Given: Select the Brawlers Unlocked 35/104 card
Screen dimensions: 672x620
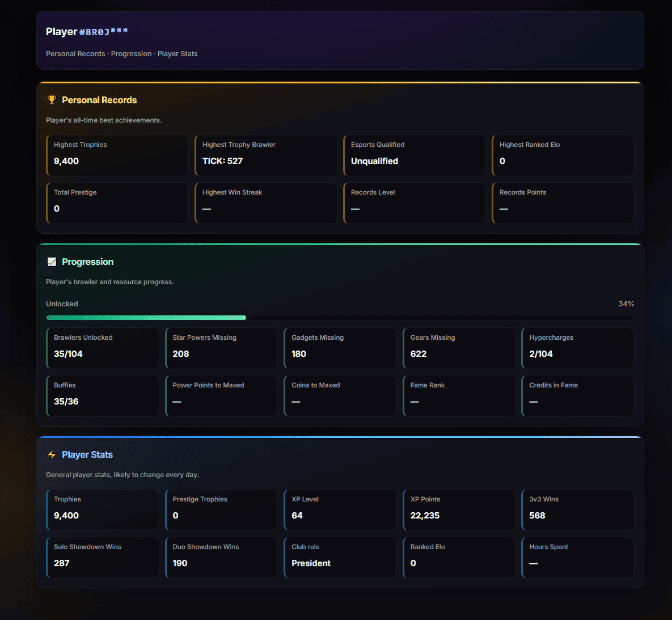Looking at the screenshot, I should click(103, 348).
